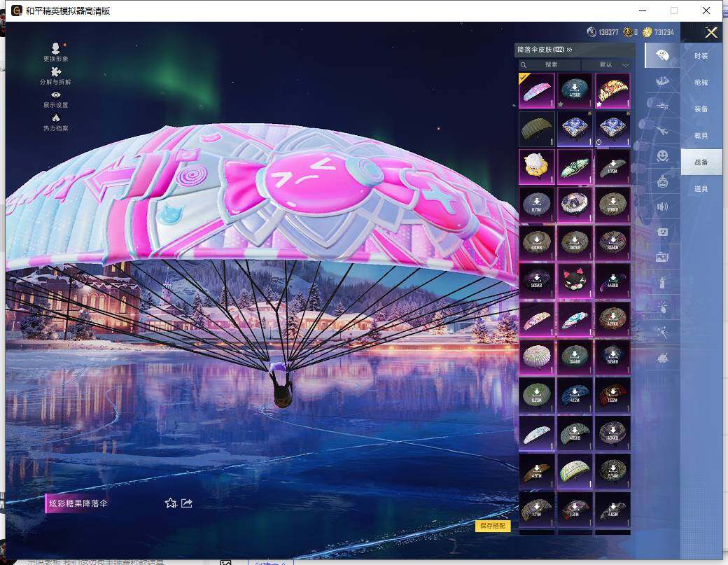Select the white-and-yellow fluffy parachute skin

(x=537, y=167)
